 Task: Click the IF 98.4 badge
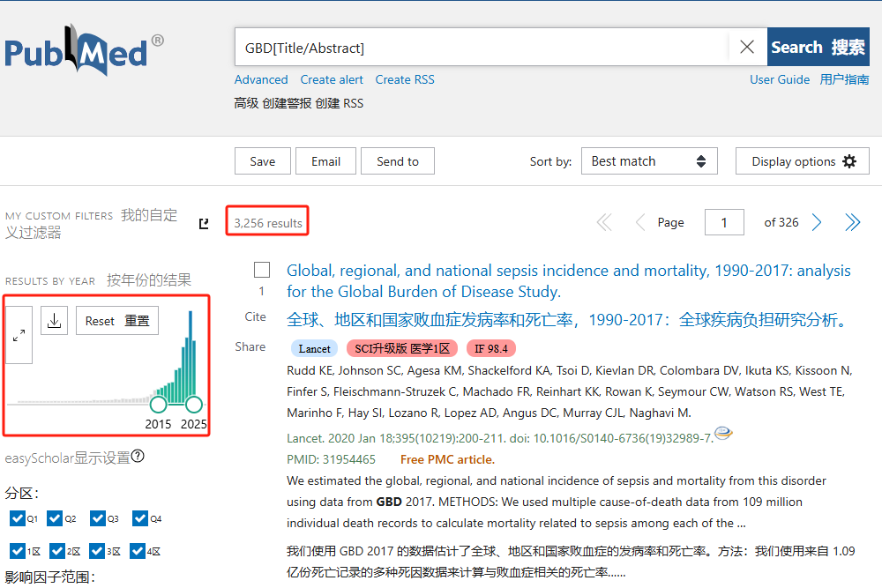pos(491,348)
